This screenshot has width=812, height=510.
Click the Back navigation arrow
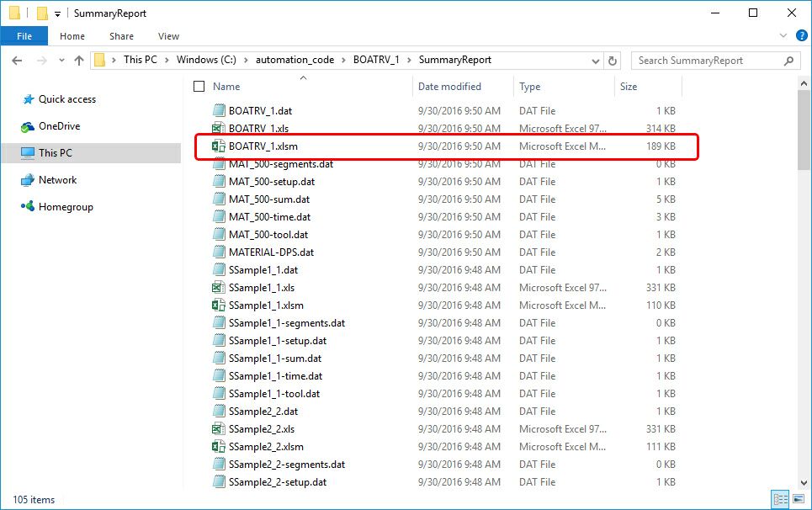click(x=17, y=61)
